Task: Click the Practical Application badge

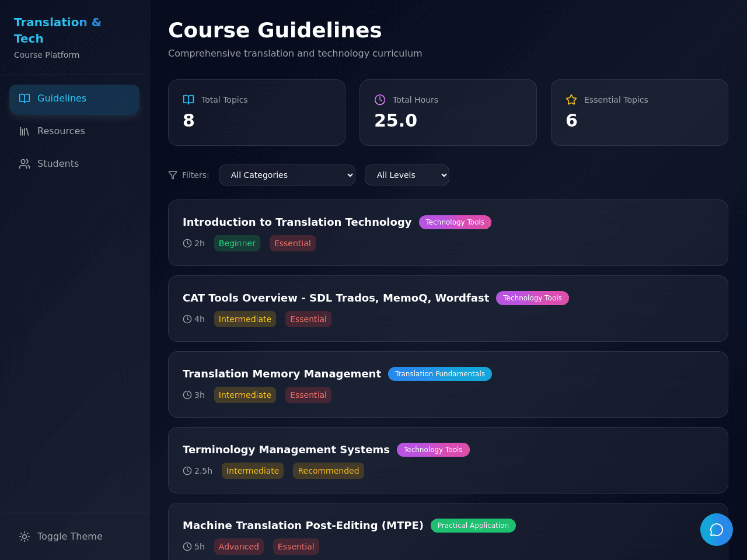Action: (x=473, y=526)
